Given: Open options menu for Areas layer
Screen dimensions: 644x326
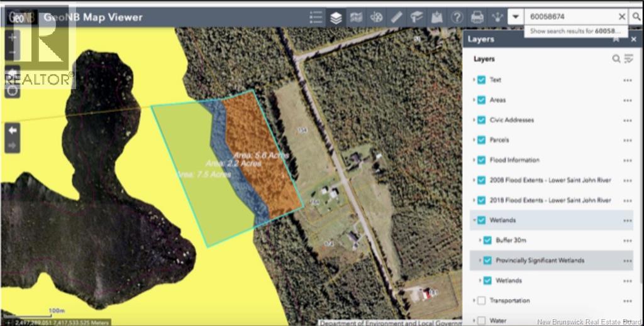Looking at the screenshot, I should point(627,101).
